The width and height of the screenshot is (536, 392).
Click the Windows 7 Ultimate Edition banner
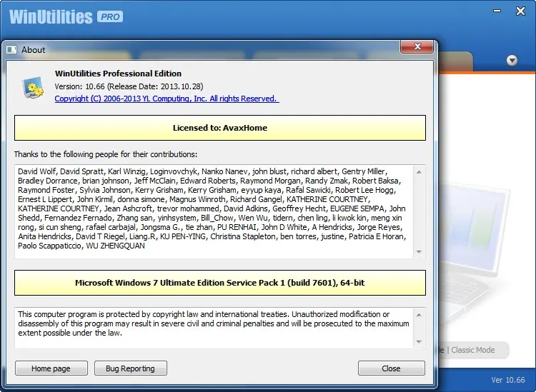click(220, 283)
